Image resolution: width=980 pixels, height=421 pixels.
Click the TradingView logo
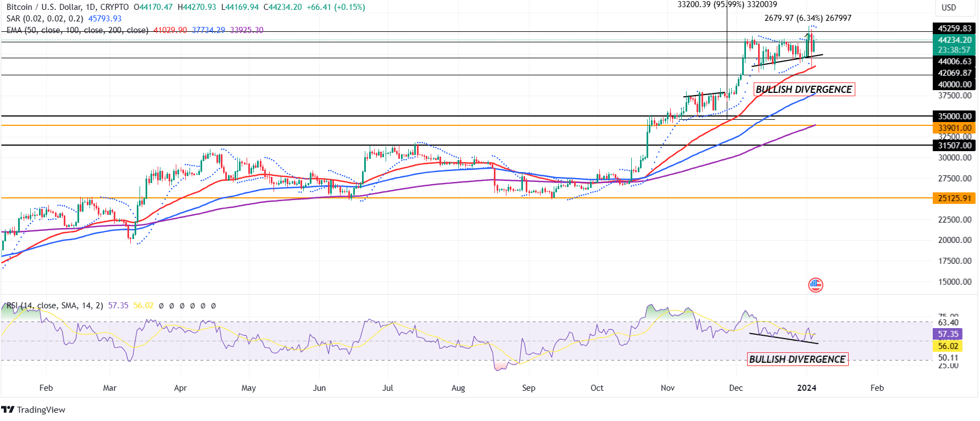[33, 409]
